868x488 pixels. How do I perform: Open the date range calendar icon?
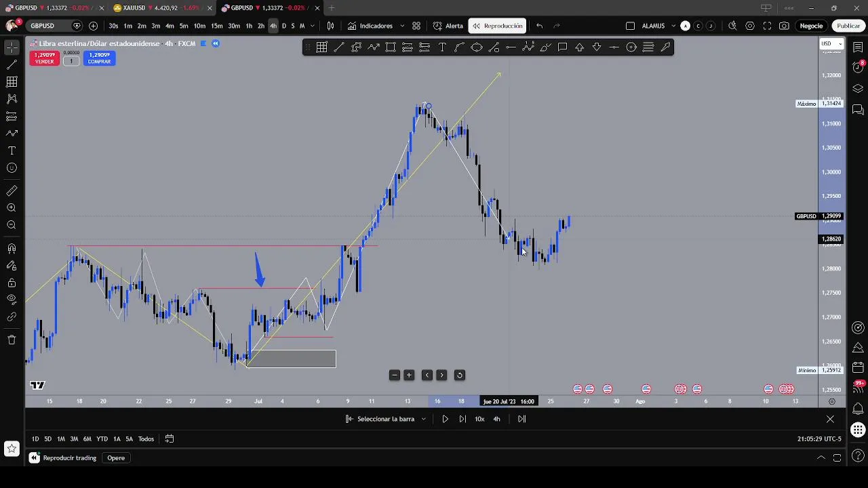(170, 439)
